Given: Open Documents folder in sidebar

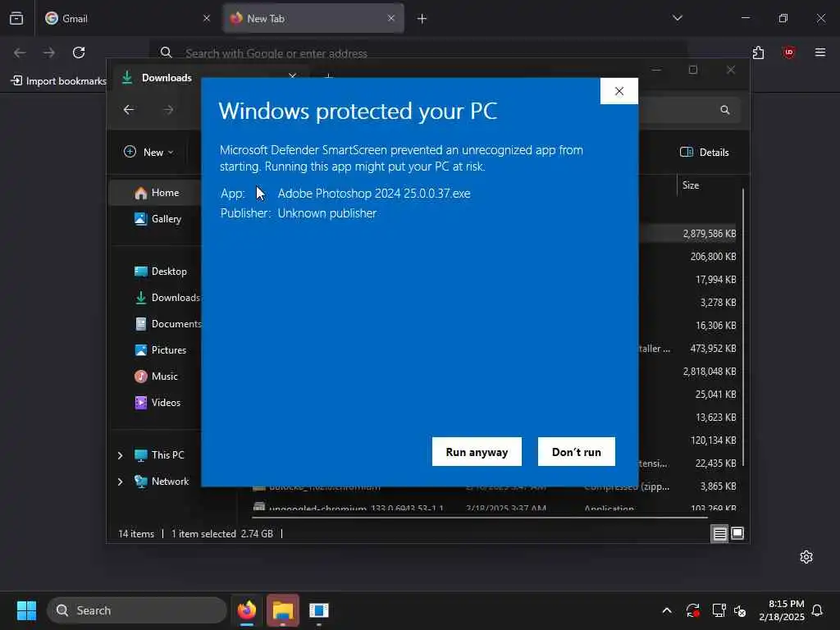Looking at the screenshot, I should (x=168, y=323).
